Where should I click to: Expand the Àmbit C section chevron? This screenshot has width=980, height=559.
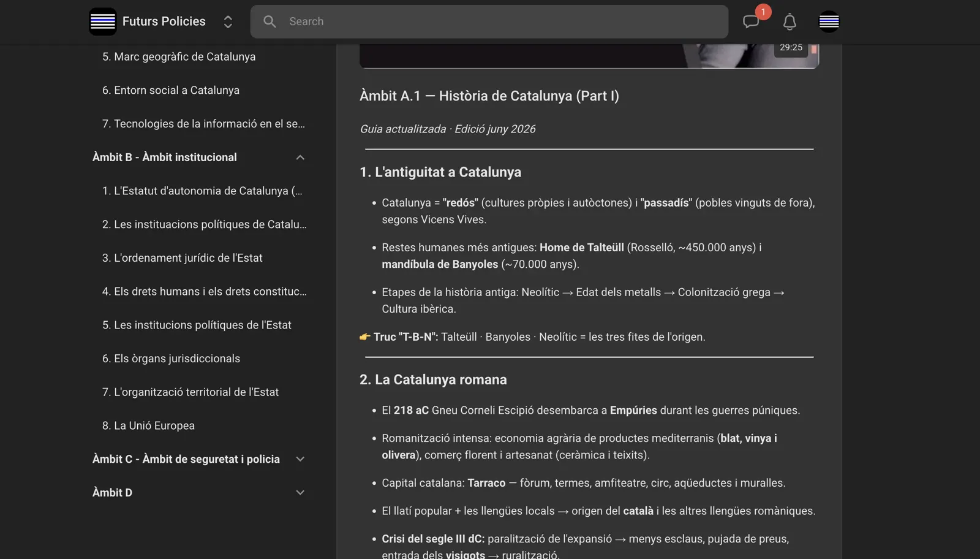[300, 459]
